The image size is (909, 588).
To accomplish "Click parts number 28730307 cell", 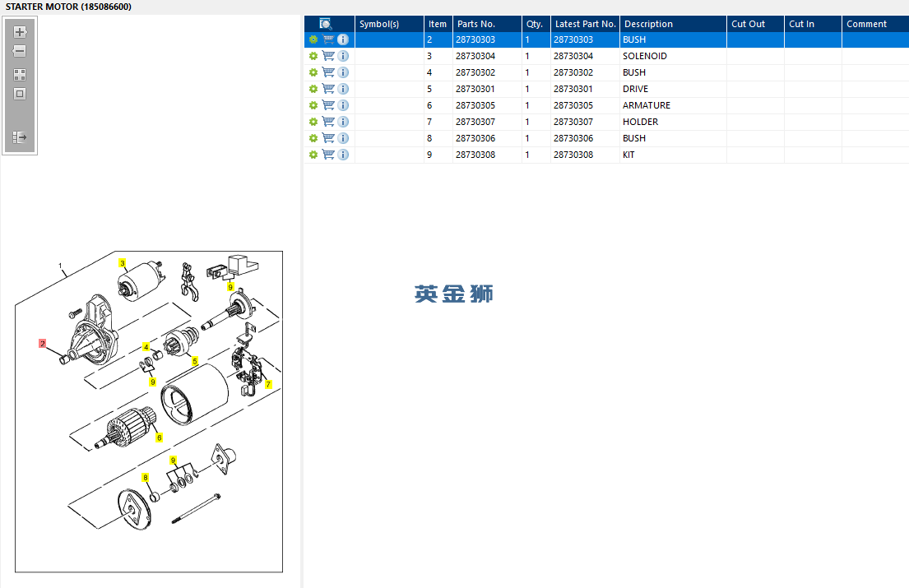I will [487, 122].
